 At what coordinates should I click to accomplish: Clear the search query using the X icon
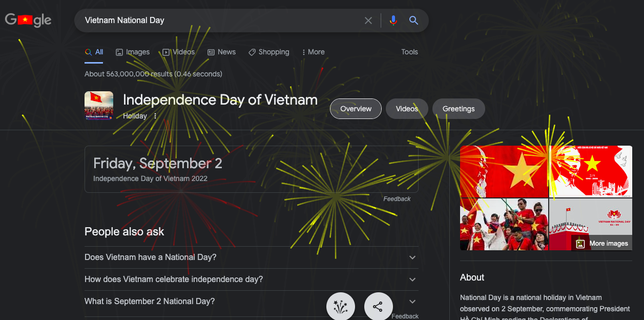click(368, 21)
